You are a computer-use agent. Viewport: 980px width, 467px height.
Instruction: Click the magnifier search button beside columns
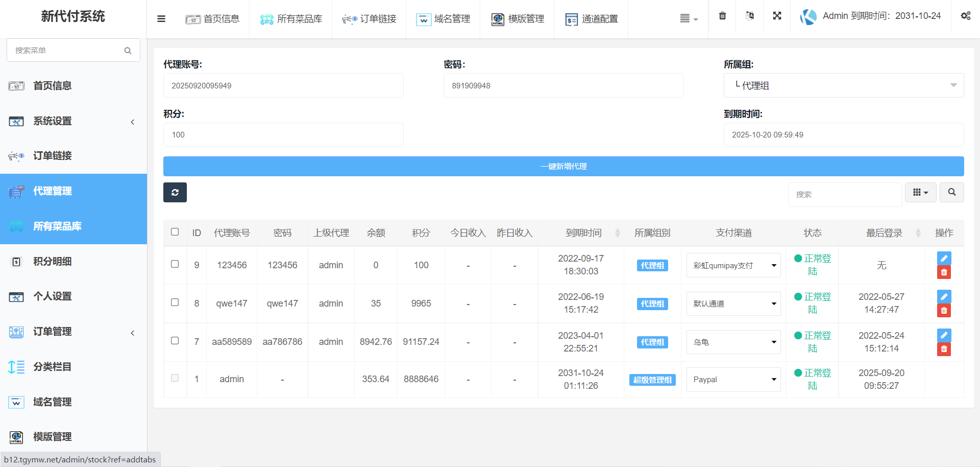(x=951, y=193)
